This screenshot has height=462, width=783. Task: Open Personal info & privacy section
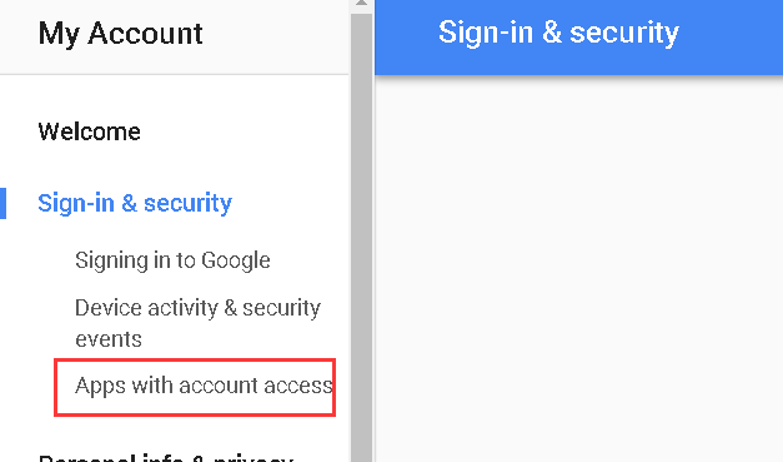tap(165, 458)
